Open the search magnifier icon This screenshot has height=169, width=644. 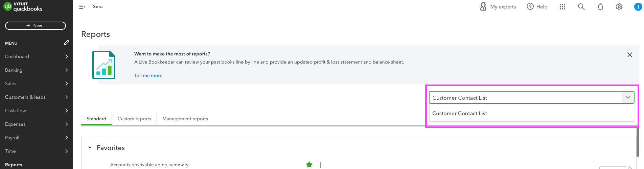coord(581,7)
